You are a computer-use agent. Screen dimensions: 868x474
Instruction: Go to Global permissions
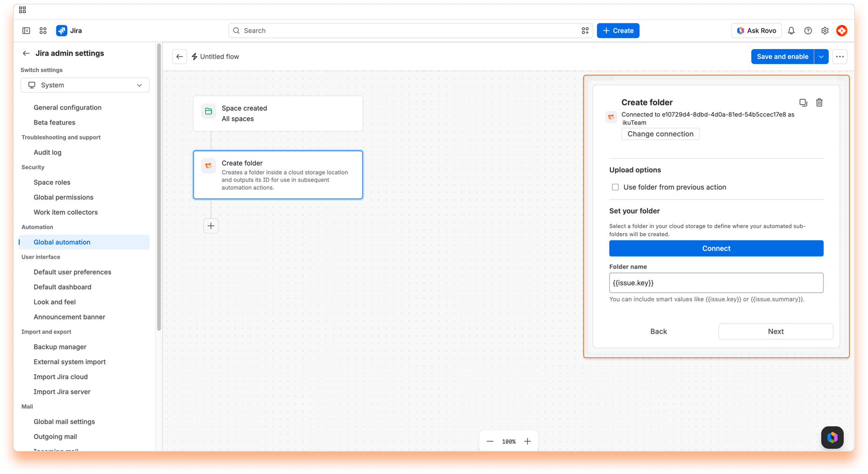64,197
